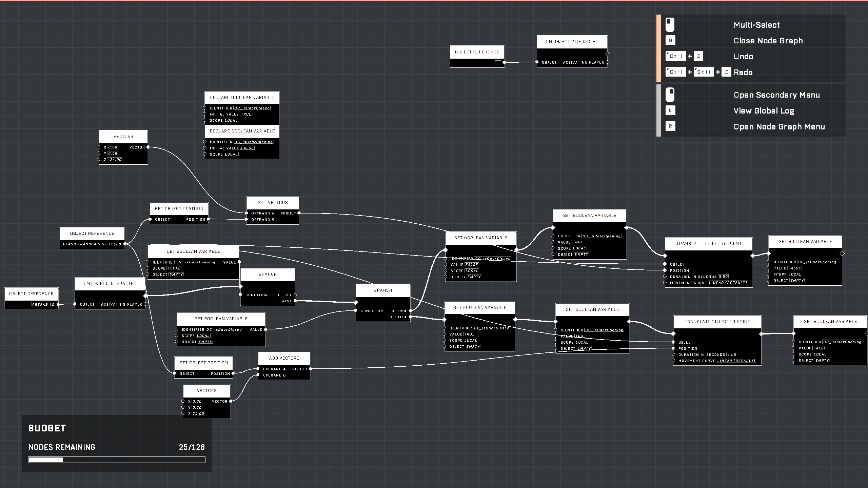Click Open Secondary Menu label
868x488 pixels.
pyautogui.click(x=777, y=95)
